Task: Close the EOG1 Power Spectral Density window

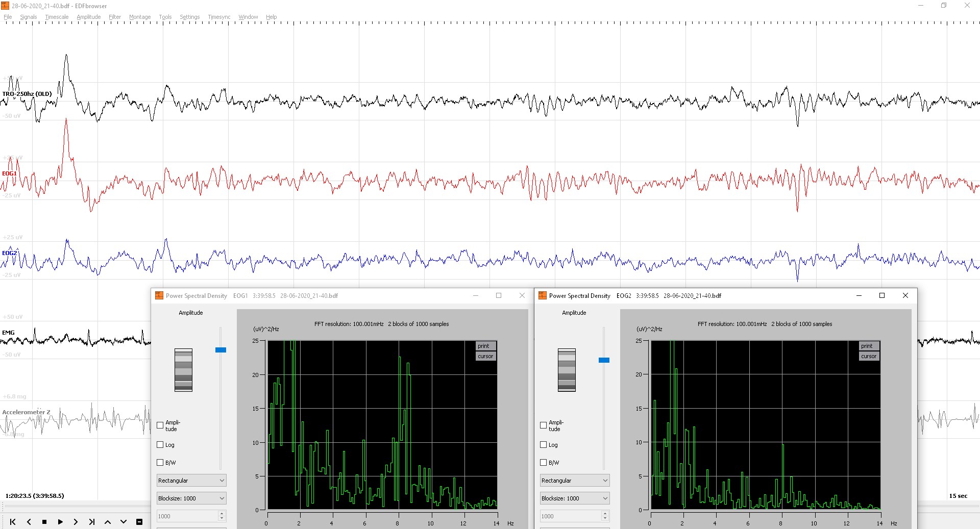Action: point(522,295)
